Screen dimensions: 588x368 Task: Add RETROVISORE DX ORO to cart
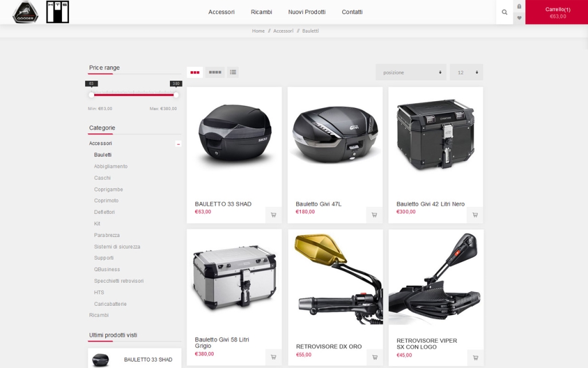tap(374, 358)
